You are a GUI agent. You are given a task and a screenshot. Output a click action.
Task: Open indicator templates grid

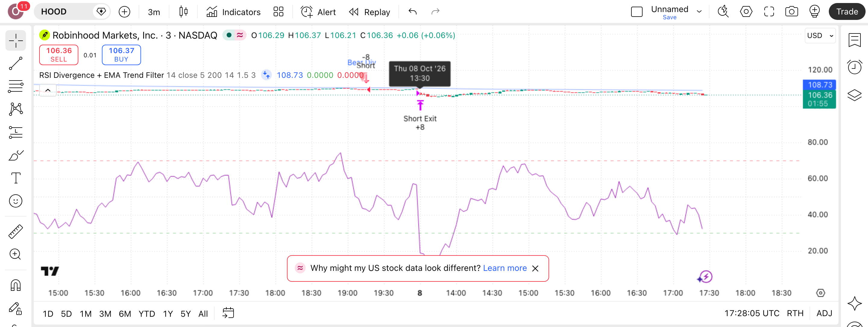[278, 12]
